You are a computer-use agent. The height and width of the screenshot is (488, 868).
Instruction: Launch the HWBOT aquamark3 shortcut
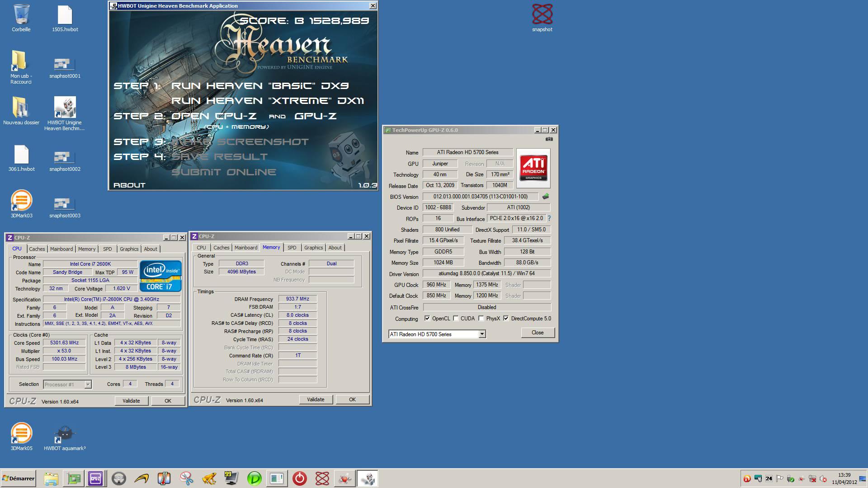65,437
